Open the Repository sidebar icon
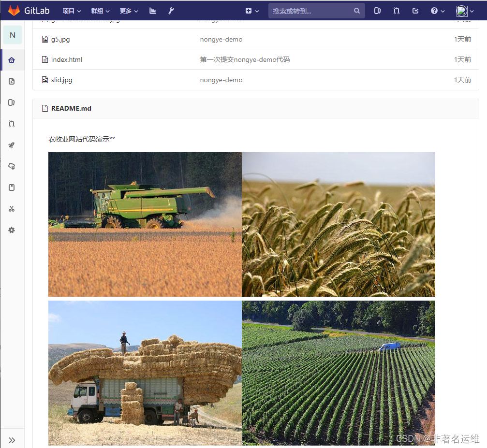This screenshot has width=487, height=448. tap(12, 81)
